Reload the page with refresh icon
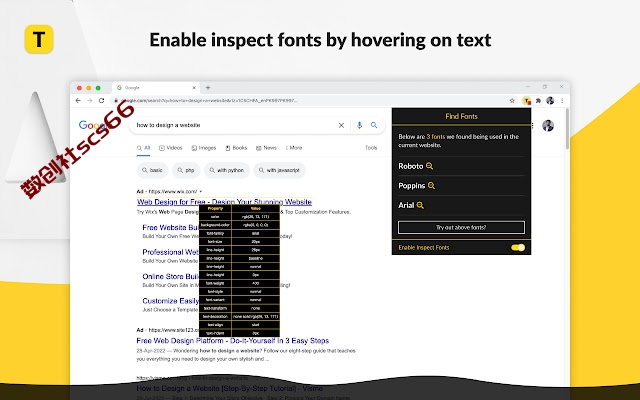This screenshot has height=400, width=640. click(102, 100)
